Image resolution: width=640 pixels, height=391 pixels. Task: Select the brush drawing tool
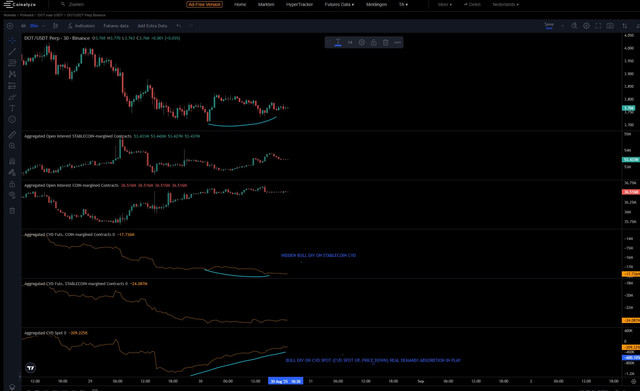tap(12, 97)
